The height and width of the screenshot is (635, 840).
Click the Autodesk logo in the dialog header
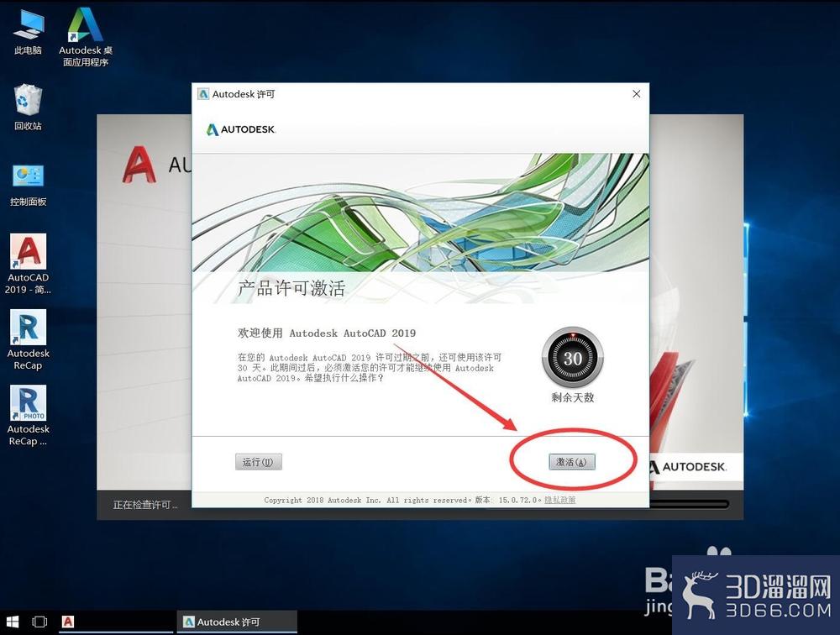coord(241,129)
